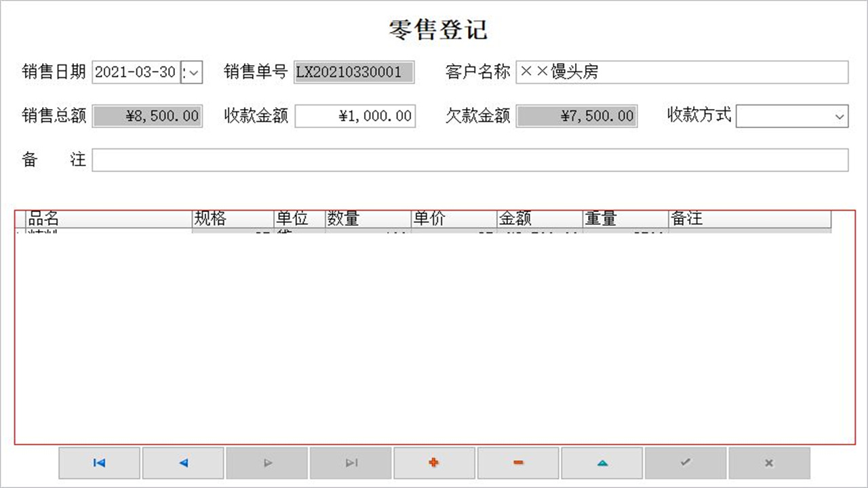Jump to the last record
The height and width of the screenshot is (488, 868).
(351, 463)
